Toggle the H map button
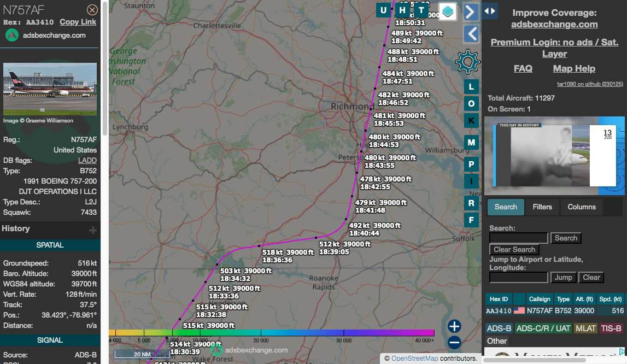The image size is (627, 364). point(402,10)
